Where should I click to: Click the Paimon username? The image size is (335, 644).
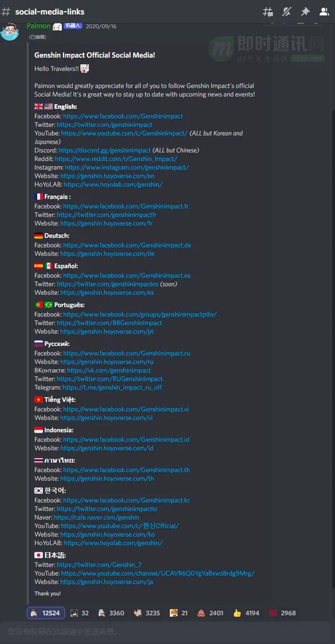(38, 26)
